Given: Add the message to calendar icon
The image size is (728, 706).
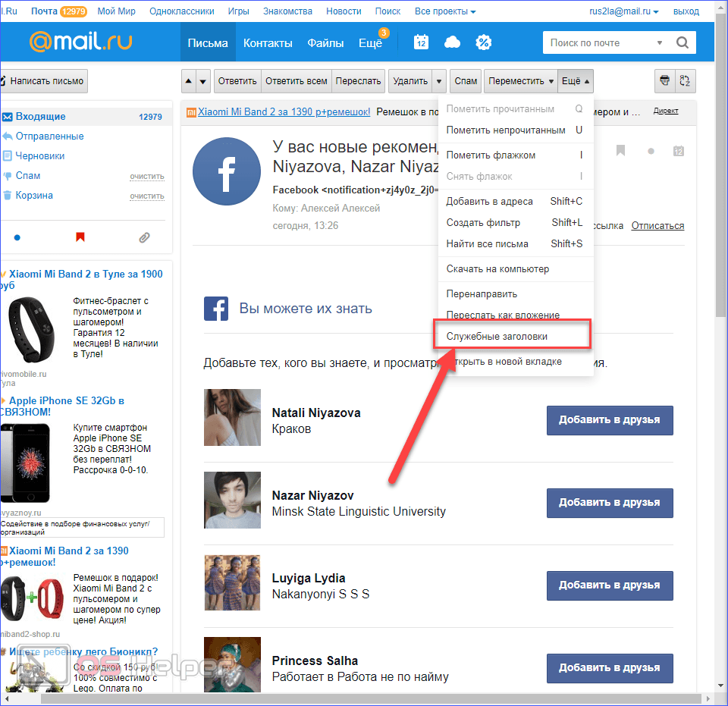Looking at the screenshot, I should click(x=678, y=151).
